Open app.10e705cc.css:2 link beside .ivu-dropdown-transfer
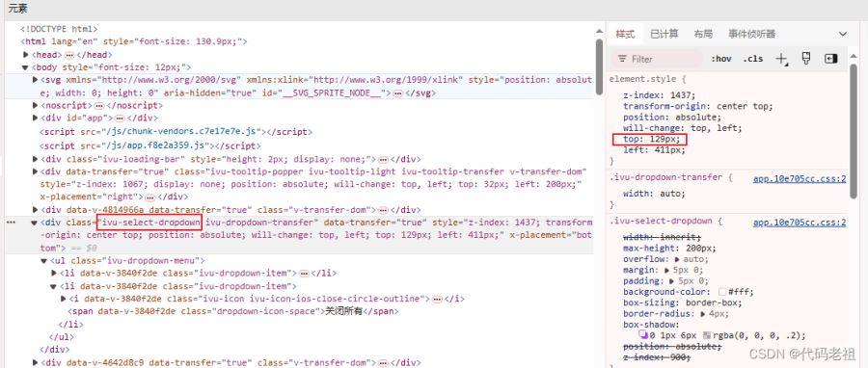868x368 pixels. click(800, 179)
